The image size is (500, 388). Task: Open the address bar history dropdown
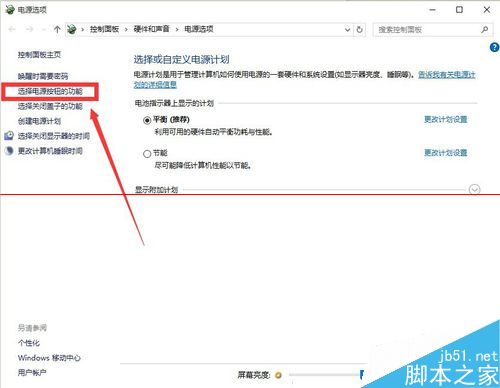pyautogui.click(x=347, y=30)
